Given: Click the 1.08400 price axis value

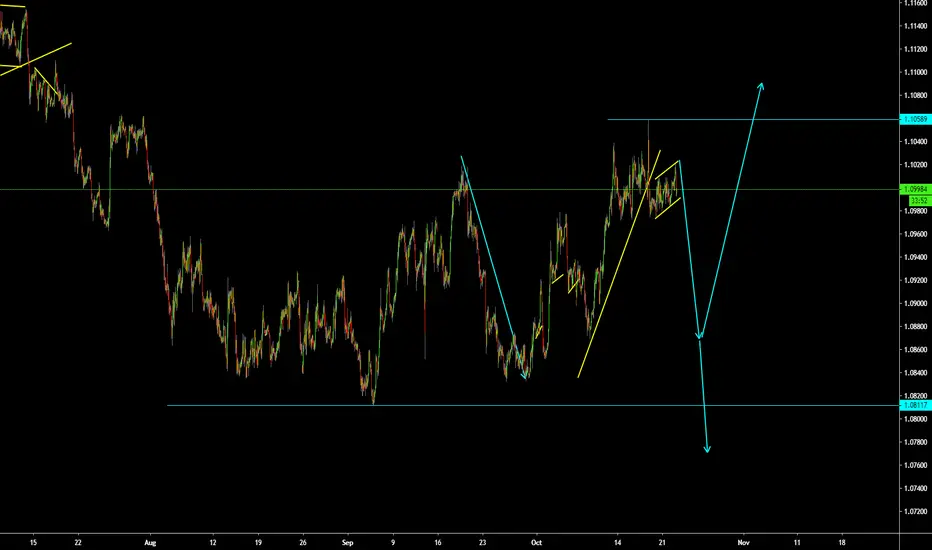Looking at the screenshot, I should pos(915,373).
